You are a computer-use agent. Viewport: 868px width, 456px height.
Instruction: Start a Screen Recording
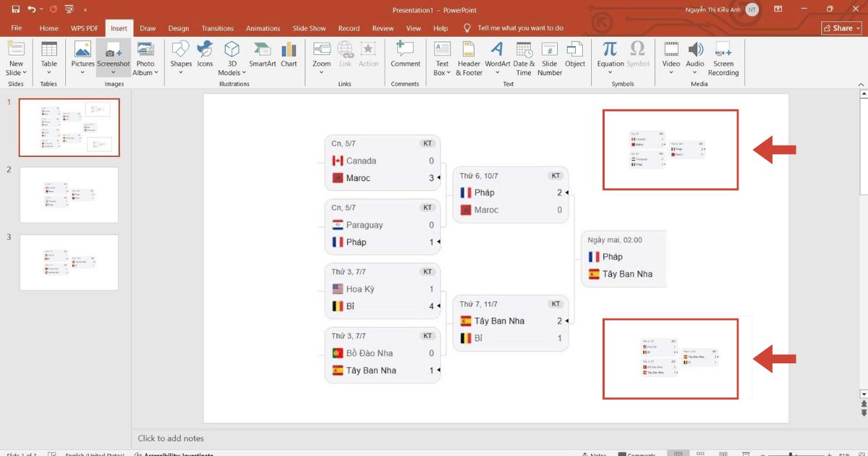click(x=723, y=59)
